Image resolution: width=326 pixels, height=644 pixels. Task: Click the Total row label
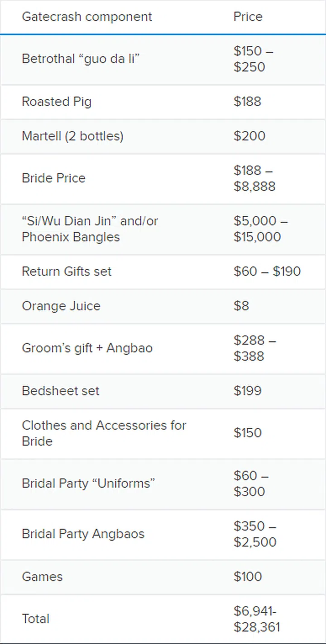click(35, 619)
